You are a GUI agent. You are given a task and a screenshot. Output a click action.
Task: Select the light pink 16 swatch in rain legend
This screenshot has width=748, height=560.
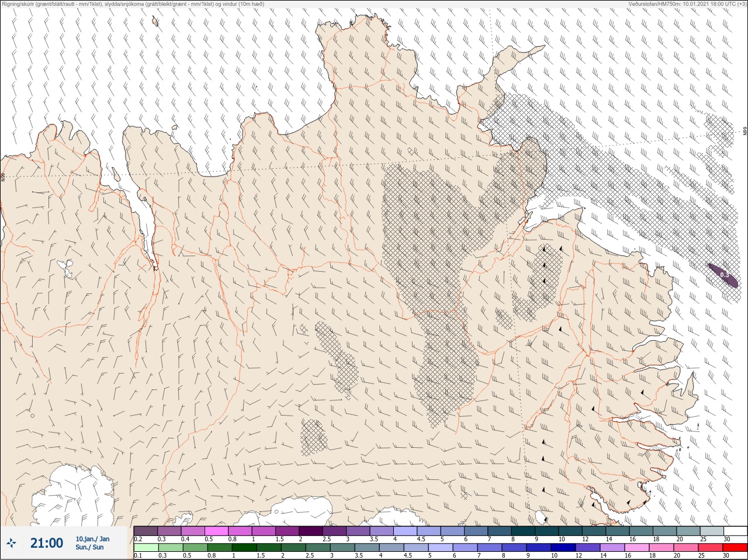637,548
